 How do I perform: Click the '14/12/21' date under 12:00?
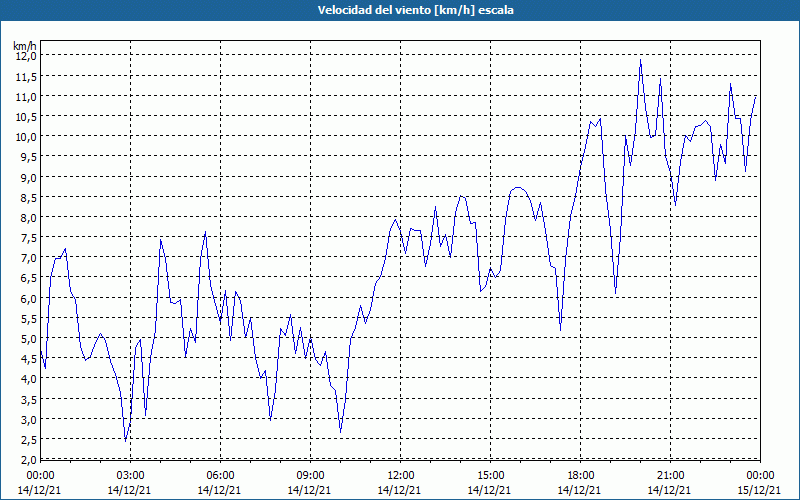pos(399,490)
